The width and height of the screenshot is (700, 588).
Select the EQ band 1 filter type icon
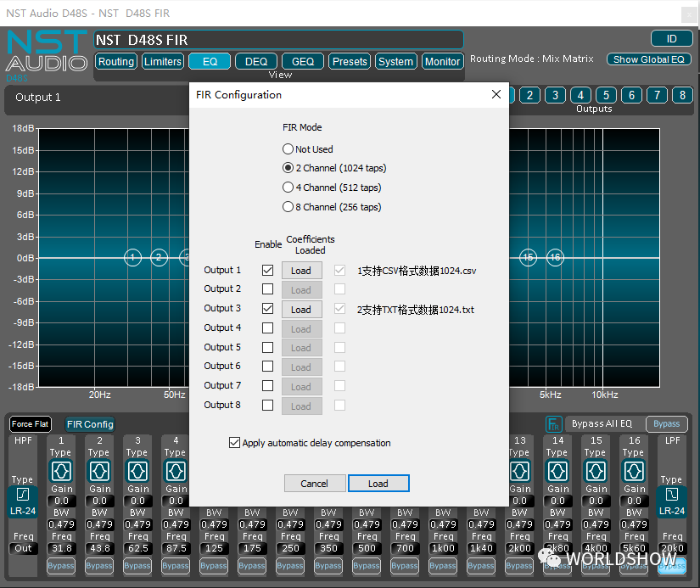coord(61,471)
